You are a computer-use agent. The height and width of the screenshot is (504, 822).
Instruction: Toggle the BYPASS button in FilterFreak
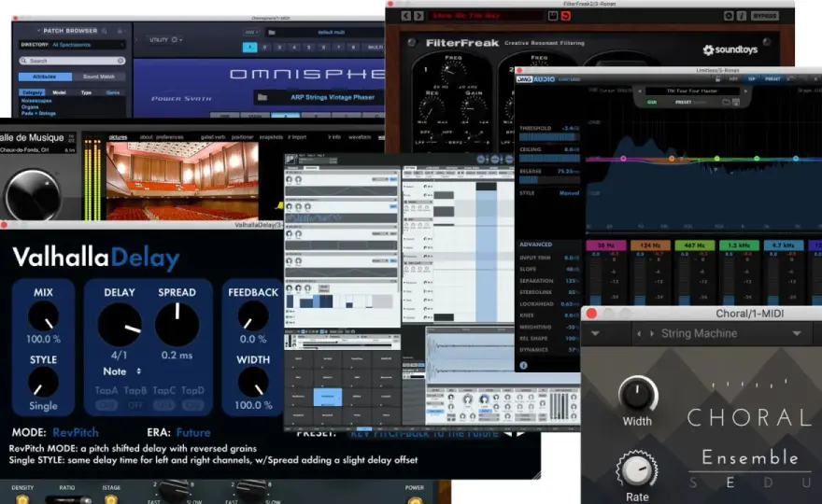(765, 16)
